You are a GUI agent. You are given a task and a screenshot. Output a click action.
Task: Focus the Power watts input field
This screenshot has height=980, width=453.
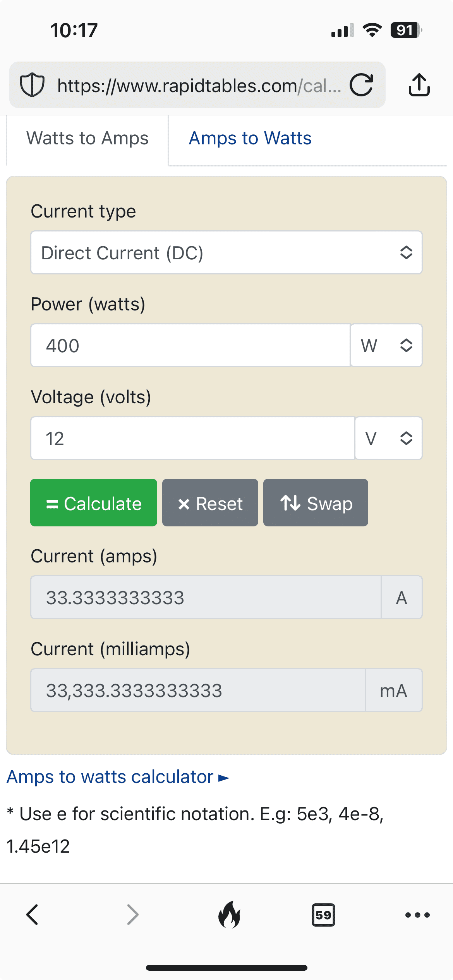coord(190,345)
